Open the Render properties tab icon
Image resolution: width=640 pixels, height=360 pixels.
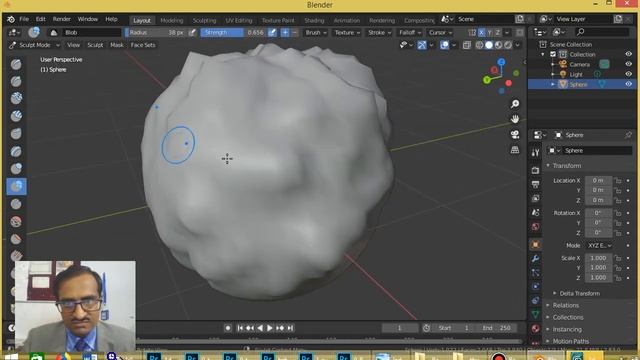click(x=536, y=170)
